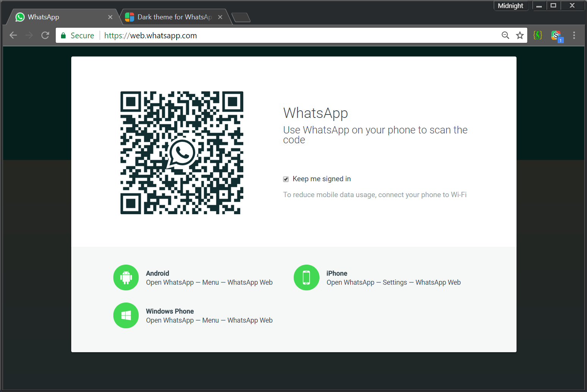Click the Keep me signed in label

point(322,179)
